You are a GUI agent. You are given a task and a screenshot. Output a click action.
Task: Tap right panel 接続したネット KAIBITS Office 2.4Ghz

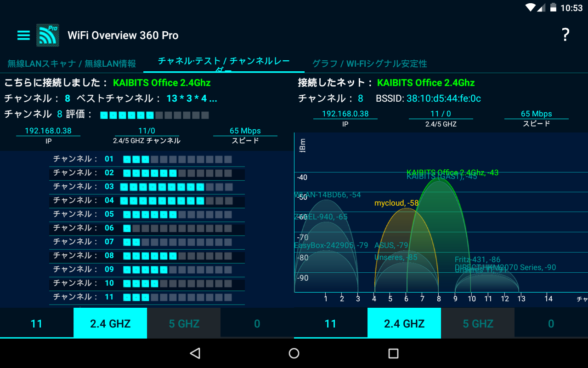426,83
